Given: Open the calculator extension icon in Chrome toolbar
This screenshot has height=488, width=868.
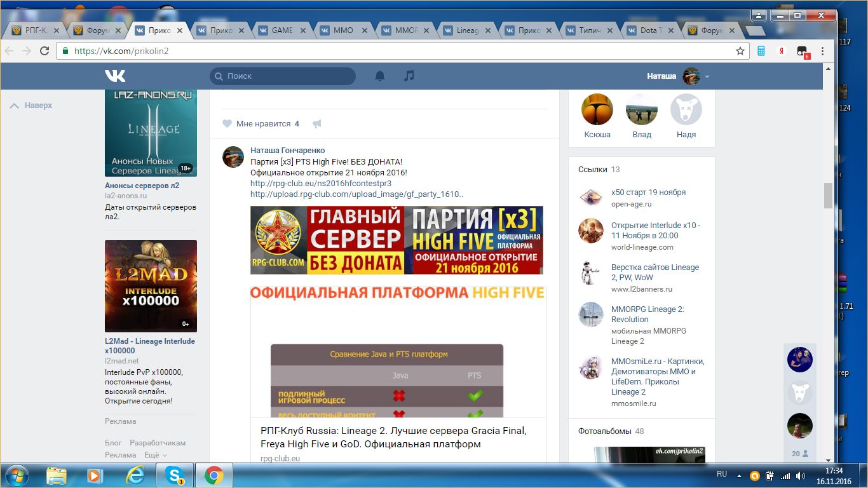Looking at the screenshot, I should tap(761, 51).
